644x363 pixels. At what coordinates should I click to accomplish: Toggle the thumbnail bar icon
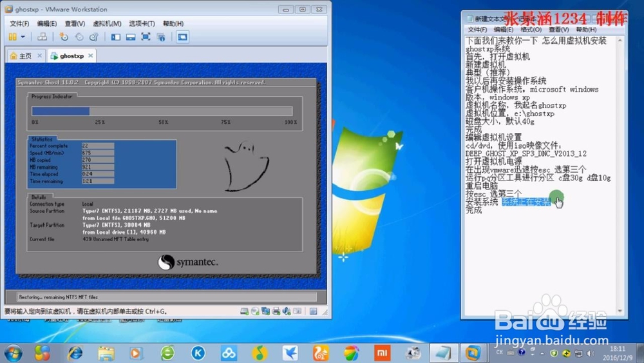pyautogui.click(x=131, y=37)
